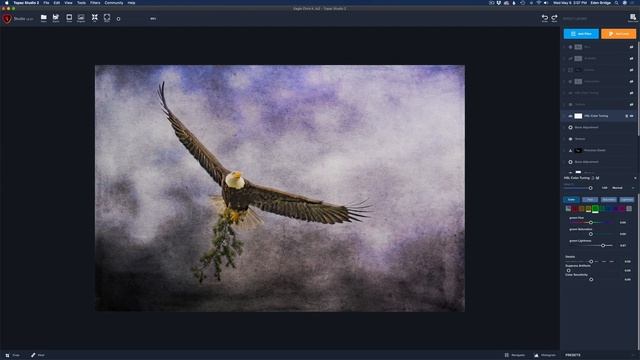640x360 pixels.
Task: Open the File menu
Action: click(x=46, y=3)
